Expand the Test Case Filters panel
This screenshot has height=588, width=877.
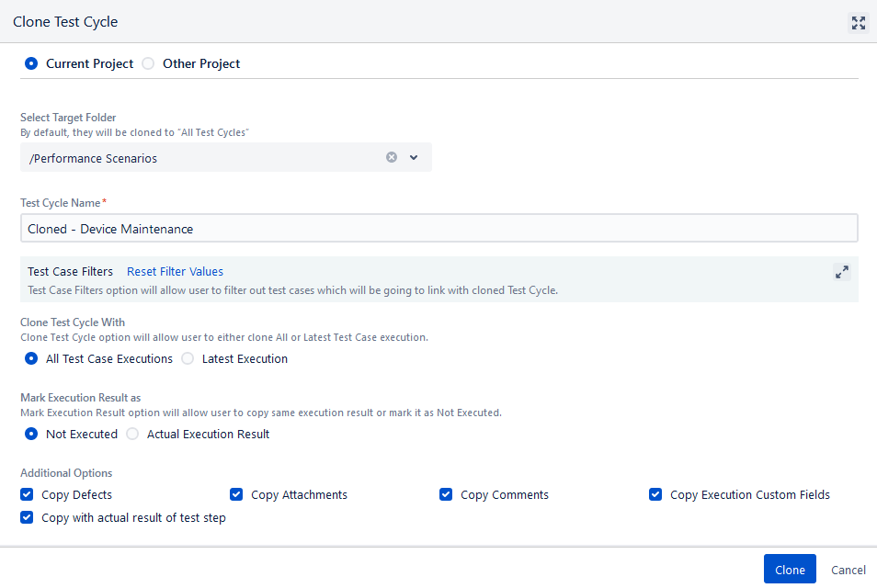pyautogui.click(x=841, y=272)
